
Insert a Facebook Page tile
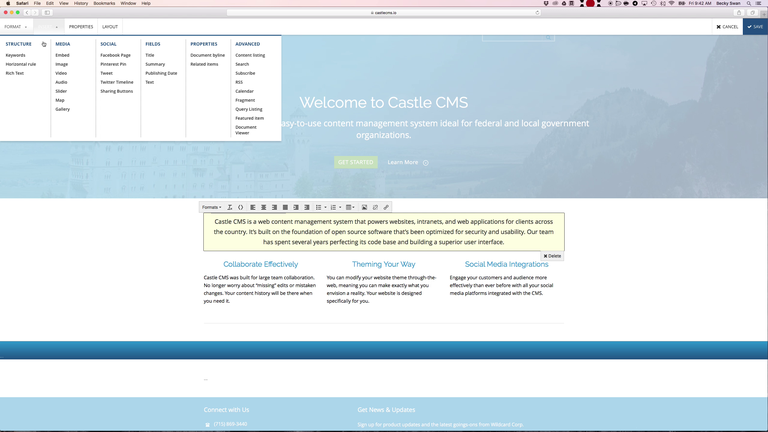tap(116, 55)
